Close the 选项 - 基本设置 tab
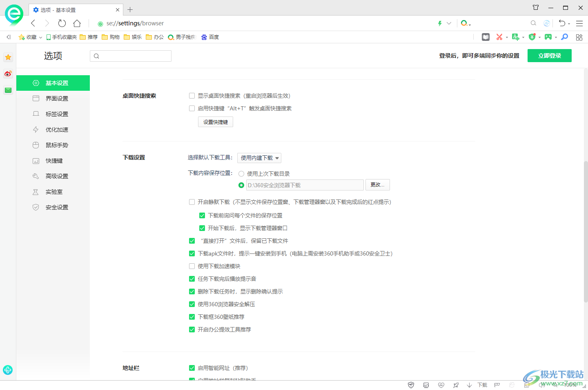 117,10
